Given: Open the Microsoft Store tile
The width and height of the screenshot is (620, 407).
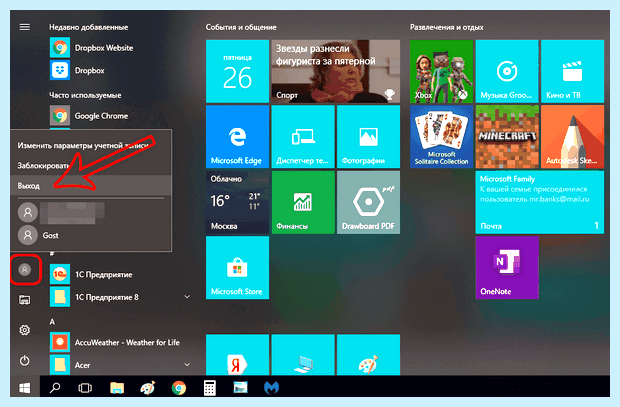Looking at the screenshot, I should 237,268.
